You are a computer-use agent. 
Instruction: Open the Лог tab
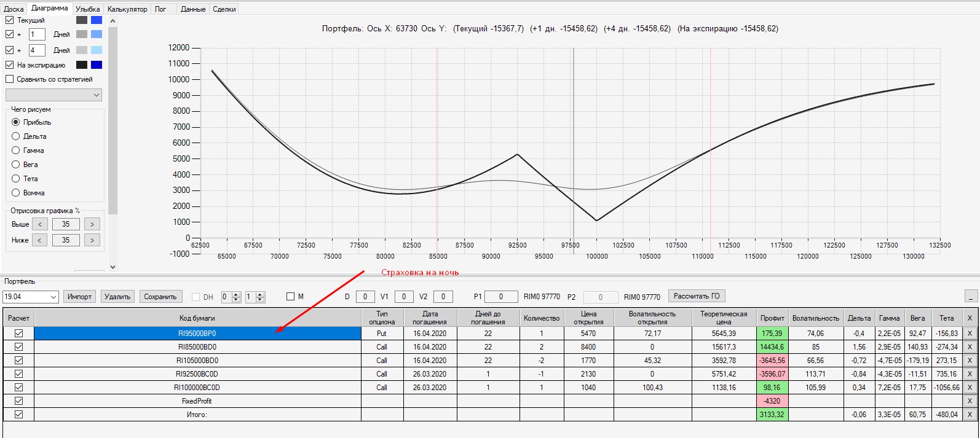(x=160, y=9)
